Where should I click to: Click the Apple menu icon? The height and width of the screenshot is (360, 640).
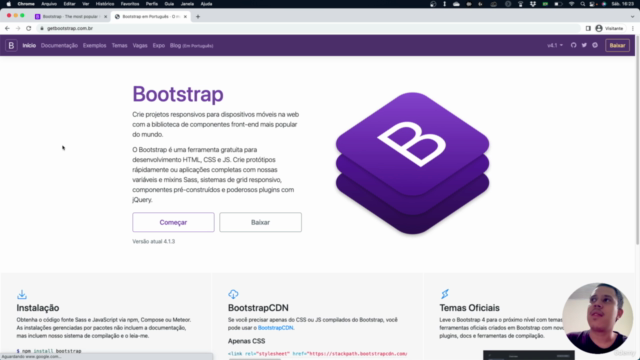(9, 4)
